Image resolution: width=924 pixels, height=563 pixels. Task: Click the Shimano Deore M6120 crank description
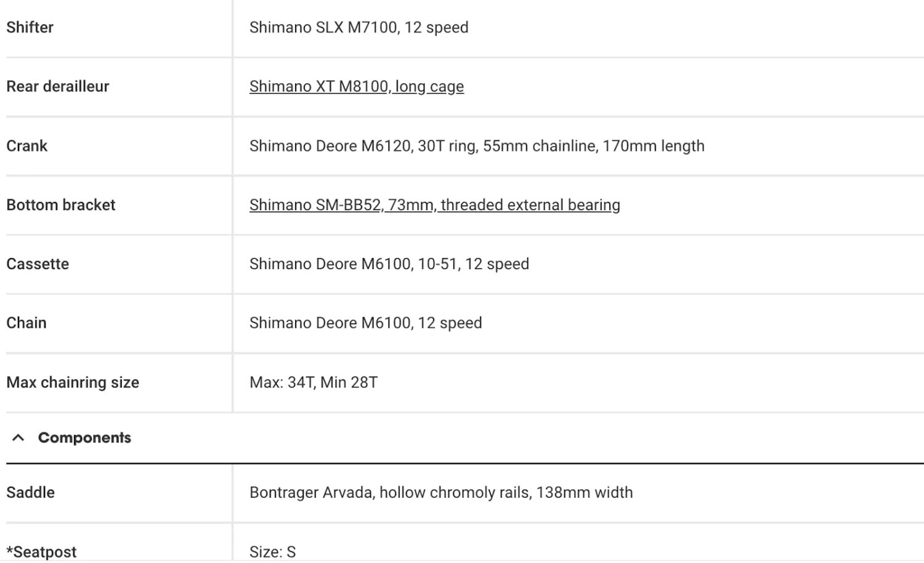click(476, 146)
